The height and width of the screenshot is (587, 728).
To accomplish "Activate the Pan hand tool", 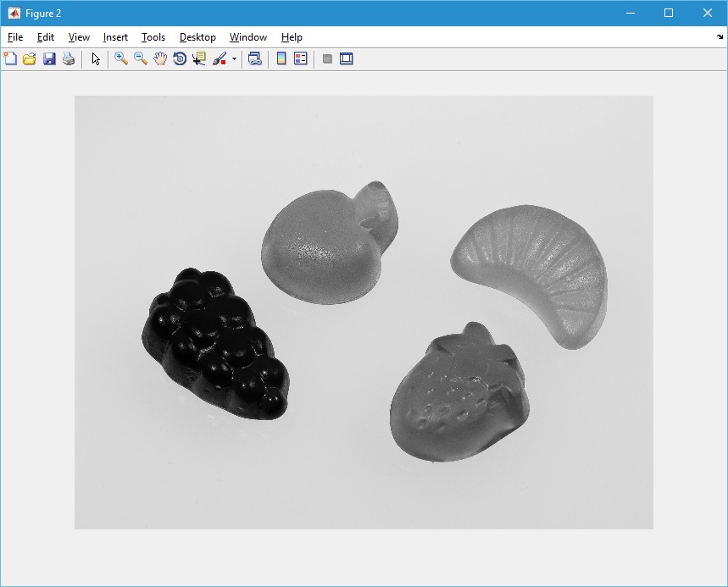I will (160, 59).
